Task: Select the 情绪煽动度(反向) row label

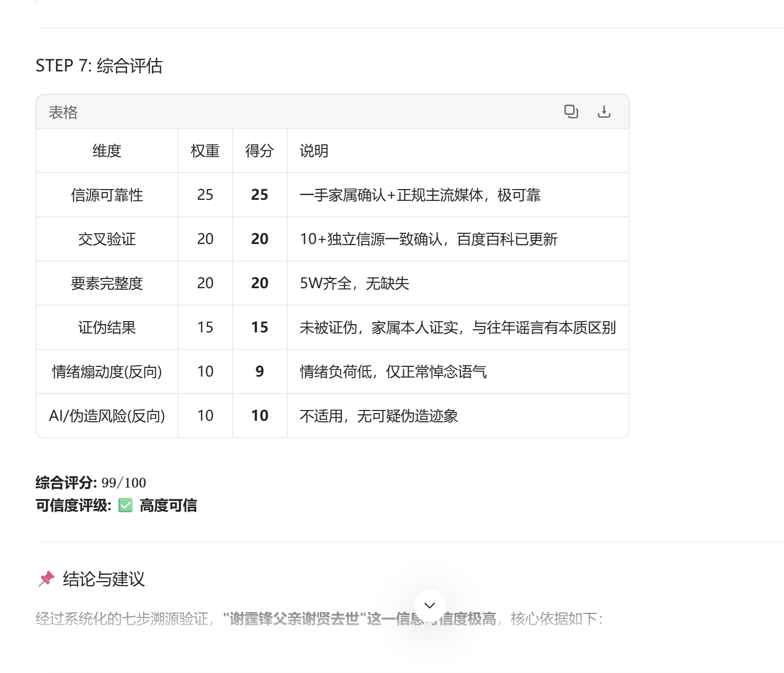Action: coord(107,372)
